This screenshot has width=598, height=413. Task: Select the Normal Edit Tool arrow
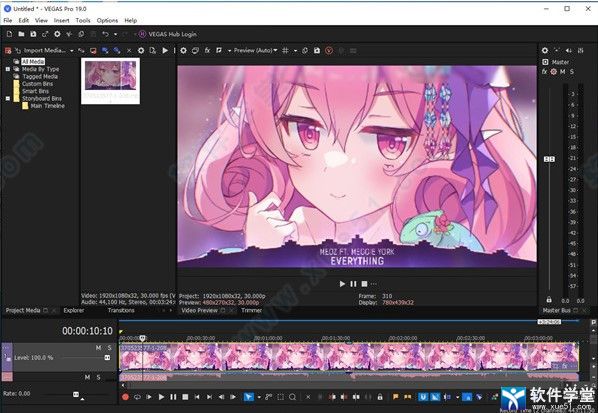[248, 397]
